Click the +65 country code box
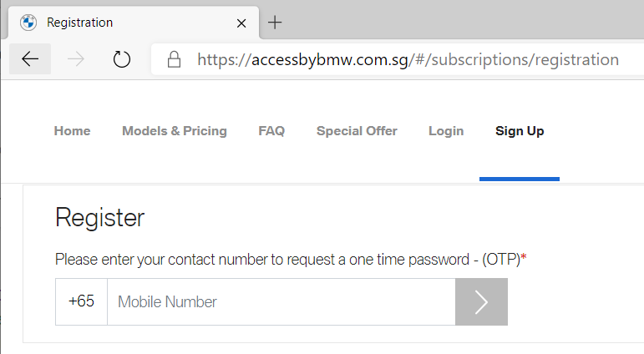 pyautogui.click(x=81, y=302)
